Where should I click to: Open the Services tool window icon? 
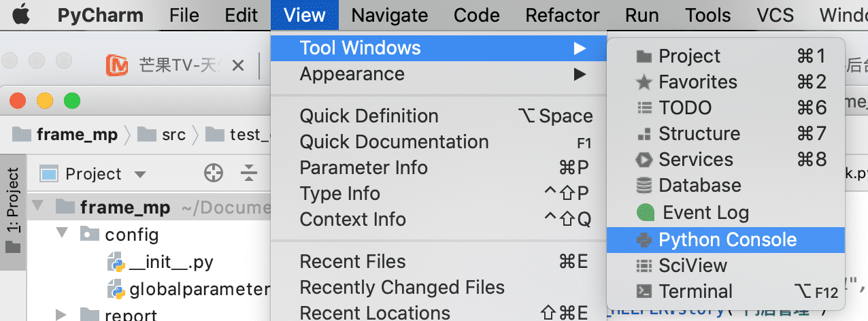tap(644, 160)
